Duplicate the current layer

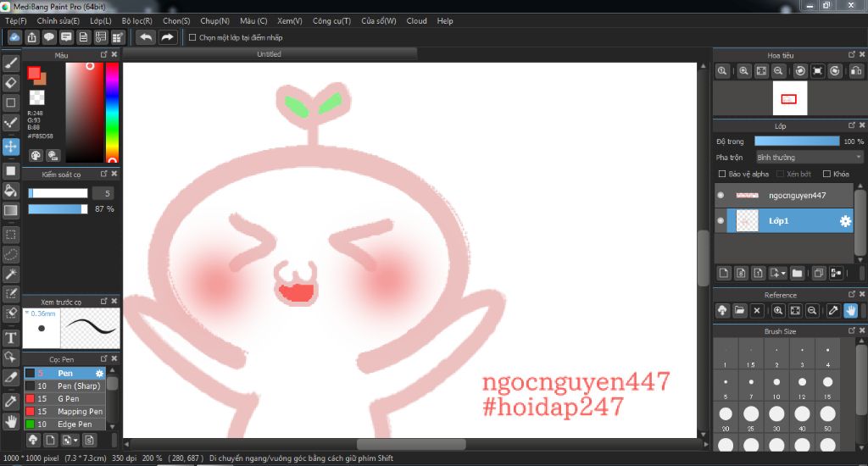click(x=819, y=273)
